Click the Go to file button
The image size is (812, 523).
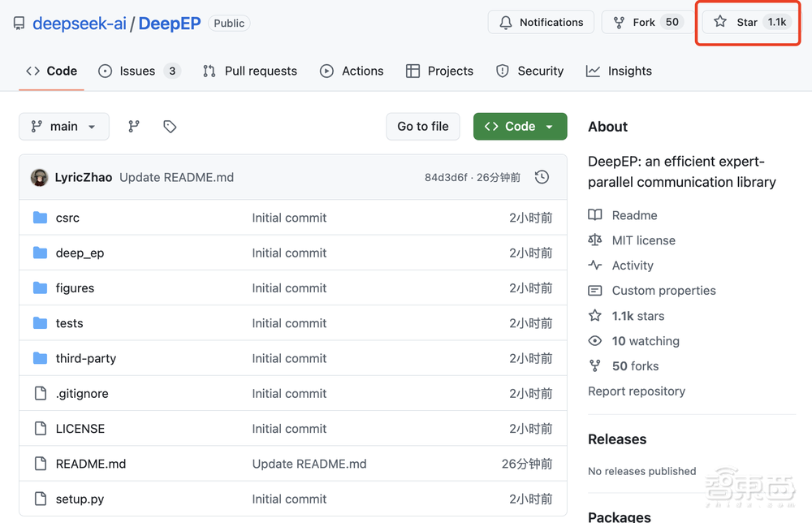pos(422,127)
